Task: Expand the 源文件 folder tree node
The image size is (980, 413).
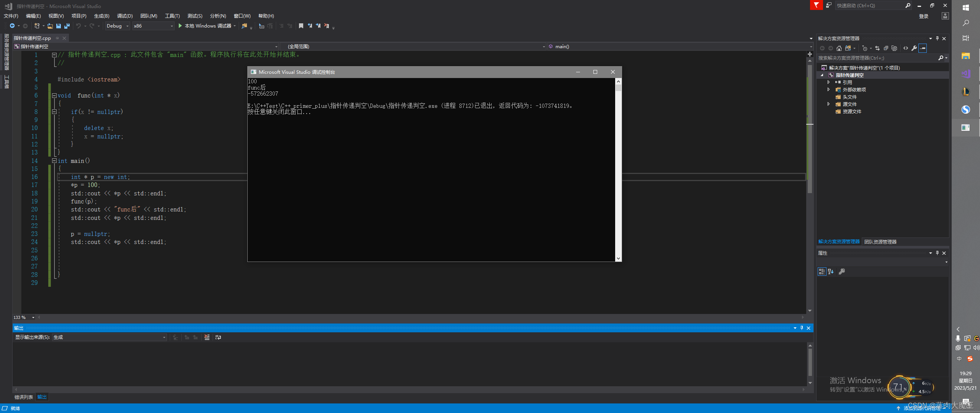Action: pyautogui.click(x=828, y=104)
